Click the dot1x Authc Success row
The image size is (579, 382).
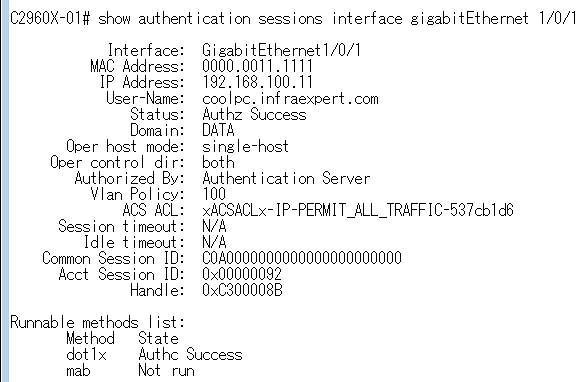click(x=154, y=354)
